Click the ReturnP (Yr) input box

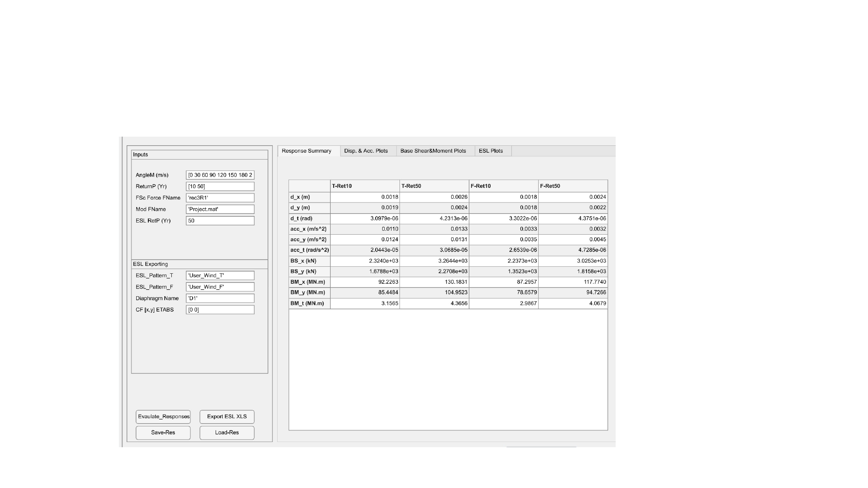coord(220,187)
